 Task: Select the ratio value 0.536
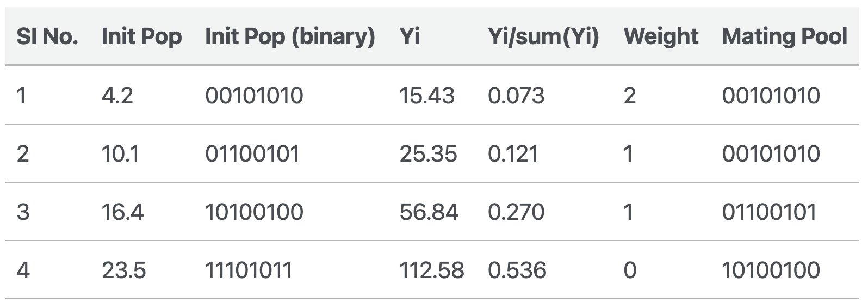[517, 270]
